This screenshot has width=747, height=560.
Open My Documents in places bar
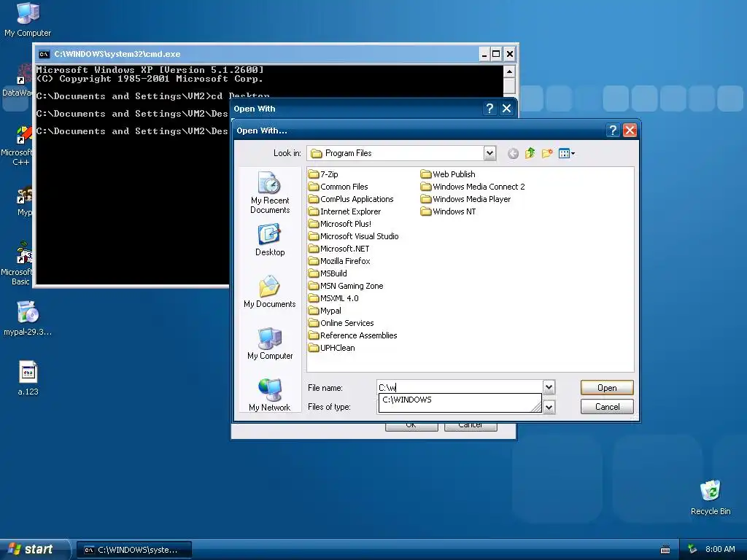[270, 292]
